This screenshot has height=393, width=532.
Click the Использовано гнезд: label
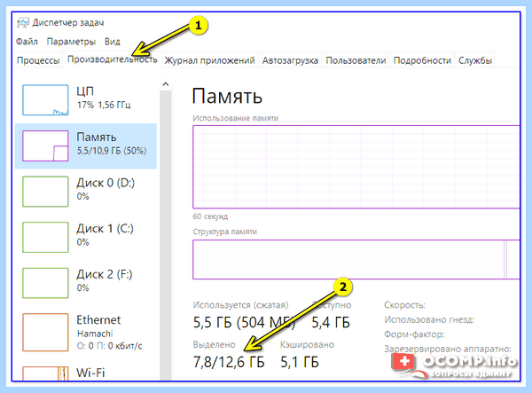coord(429,319)
